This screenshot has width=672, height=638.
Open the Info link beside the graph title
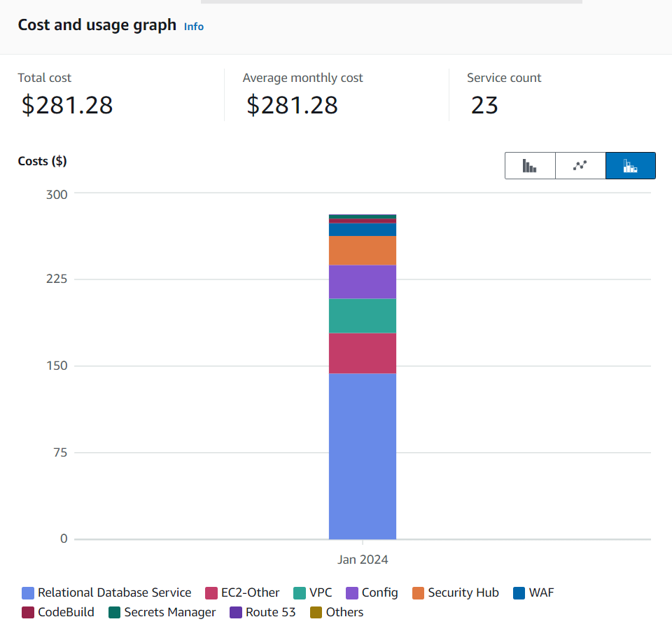tap(194, 27)
